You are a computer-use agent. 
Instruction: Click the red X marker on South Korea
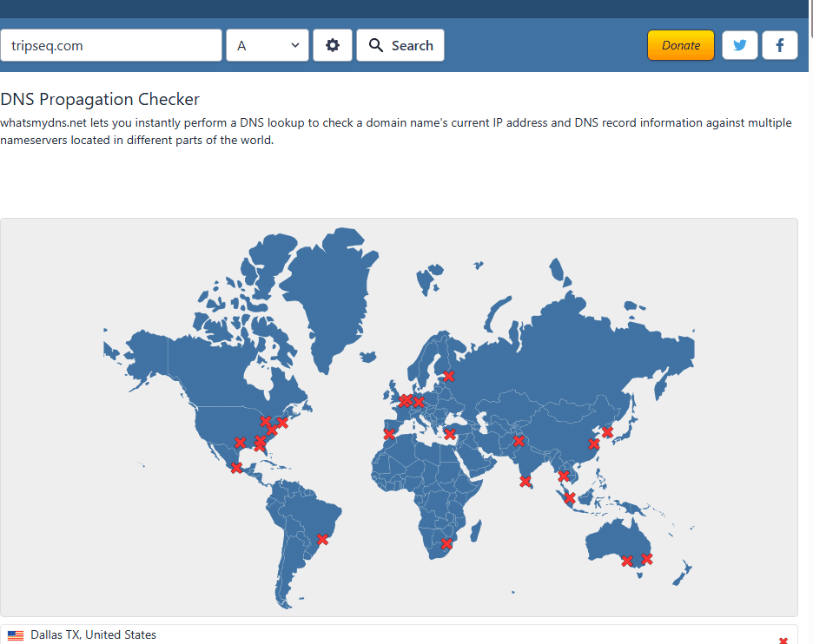click(607, 432)
